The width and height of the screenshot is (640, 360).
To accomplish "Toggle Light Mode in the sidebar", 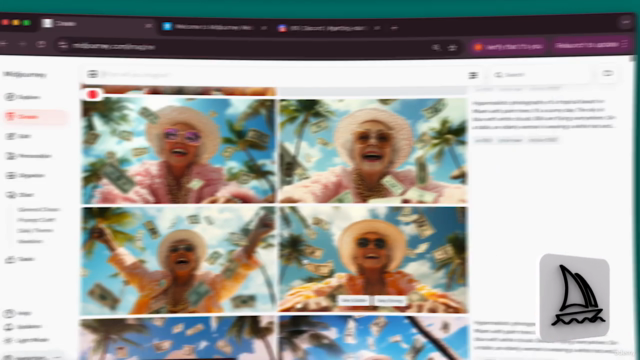I will pyautogui.click(x=27, y=340).
